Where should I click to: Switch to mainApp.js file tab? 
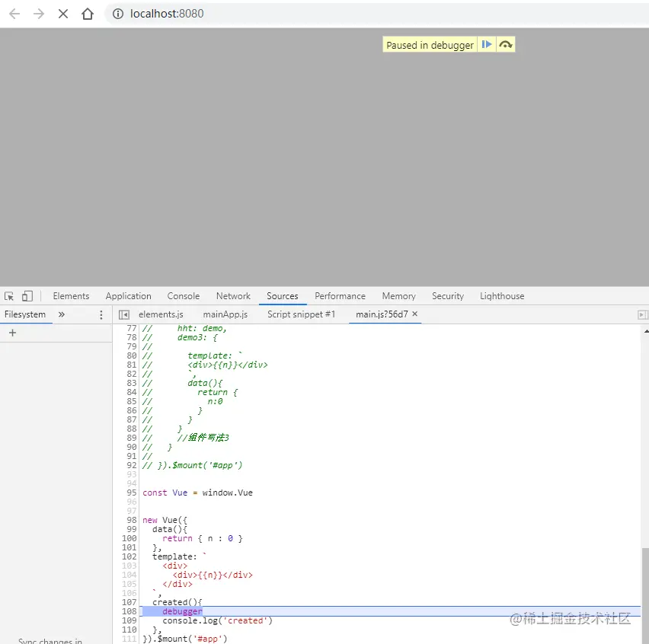225,314
